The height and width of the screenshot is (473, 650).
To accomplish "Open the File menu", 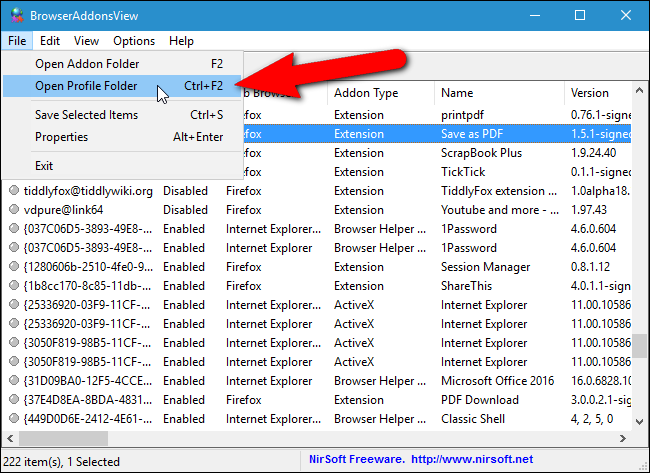I will click(17, 41).
